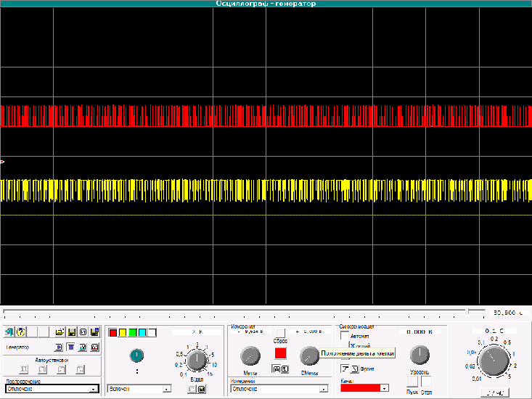Click the generator play arrow icon
Viewport: 532px width, 399px height.
(58, 347)
